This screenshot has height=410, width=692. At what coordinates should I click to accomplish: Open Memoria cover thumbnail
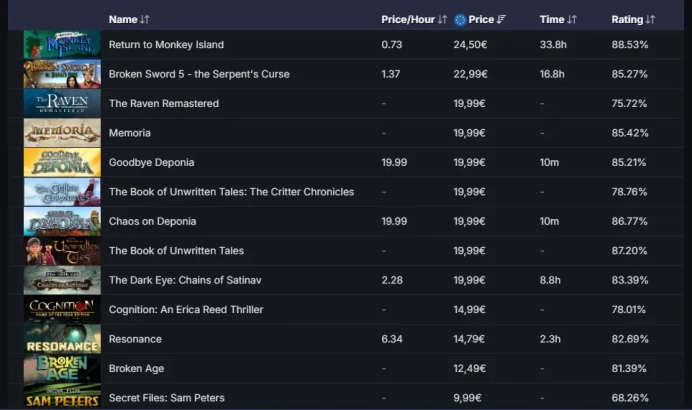click(62, 133)
